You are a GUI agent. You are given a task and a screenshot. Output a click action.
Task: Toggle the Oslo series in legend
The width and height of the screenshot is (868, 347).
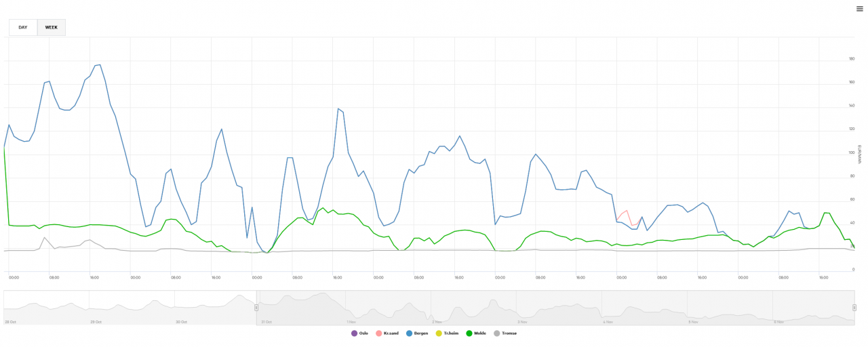pos(359,333)
